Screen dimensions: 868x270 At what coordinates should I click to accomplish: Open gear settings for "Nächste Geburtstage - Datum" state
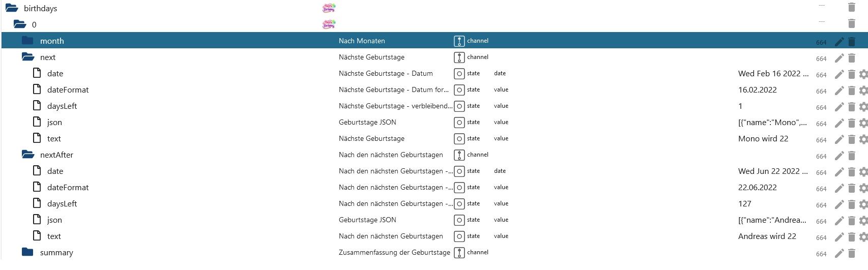[863, 74]
